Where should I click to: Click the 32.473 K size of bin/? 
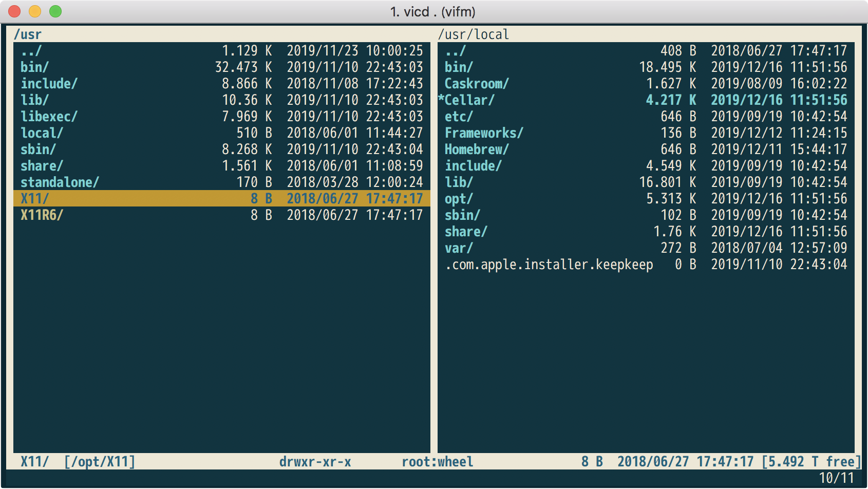pos(243,67)
